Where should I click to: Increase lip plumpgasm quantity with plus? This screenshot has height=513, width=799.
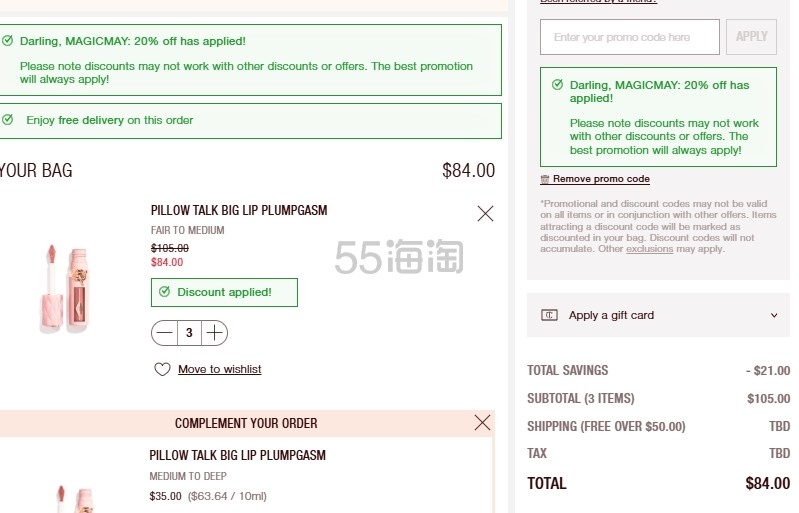click(215, 333)
